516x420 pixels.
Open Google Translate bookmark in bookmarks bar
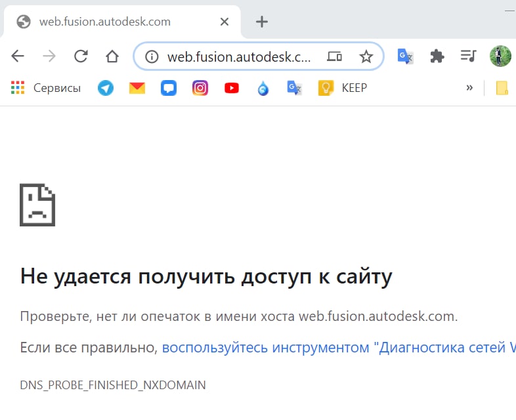tap(294, 88)
